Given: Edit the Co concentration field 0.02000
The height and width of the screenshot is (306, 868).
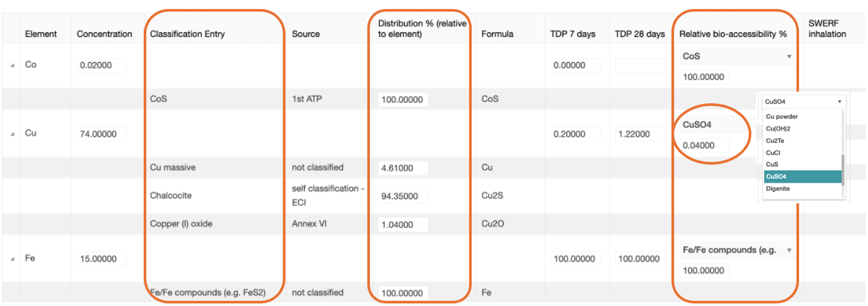Looking at the screenshot, I should point(101,65).
